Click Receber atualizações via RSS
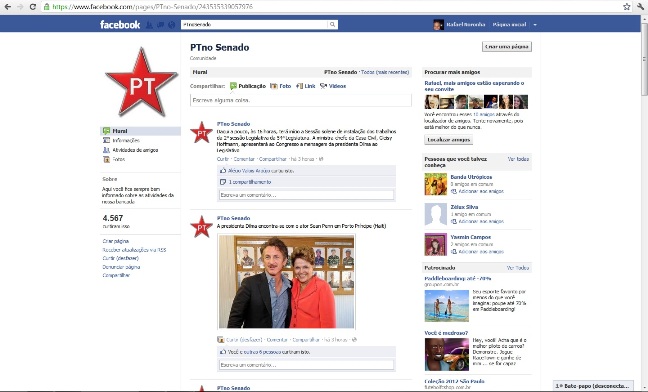The image size is (648, 392). [x=134, y=250]
